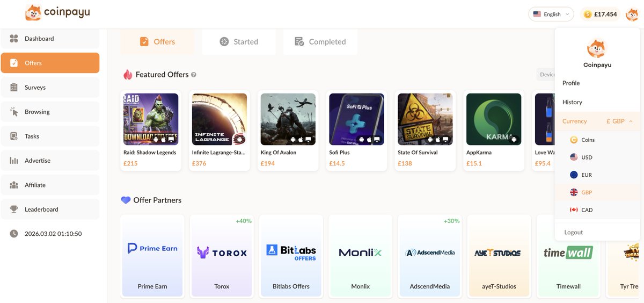Viewport: 644px width, 303px height.
Task: Open Affiliate in the sidebar
Action: (50, 185)
